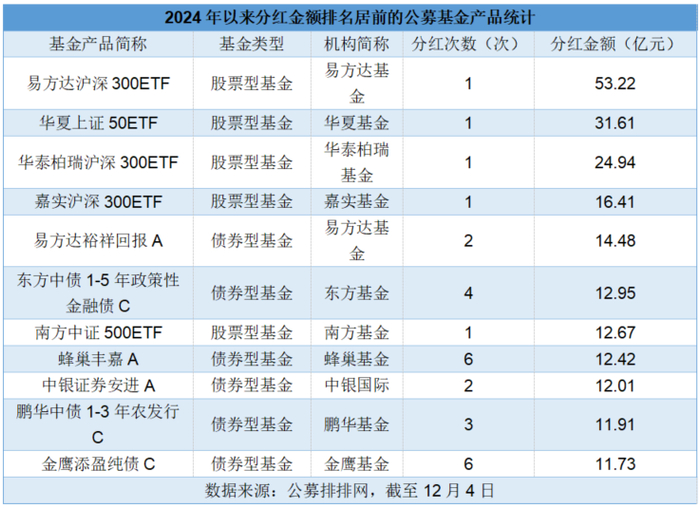This screenshot has height=508, width=700.
Task: Select the dividend amount 14.48
Action: coord(615,241)
